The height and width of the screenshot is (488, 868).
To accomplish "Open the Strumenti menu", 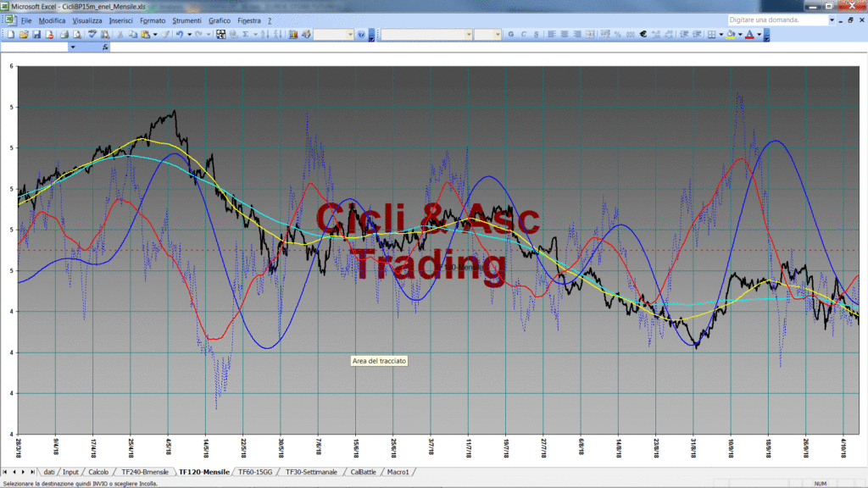I will (x=186, y=20).
